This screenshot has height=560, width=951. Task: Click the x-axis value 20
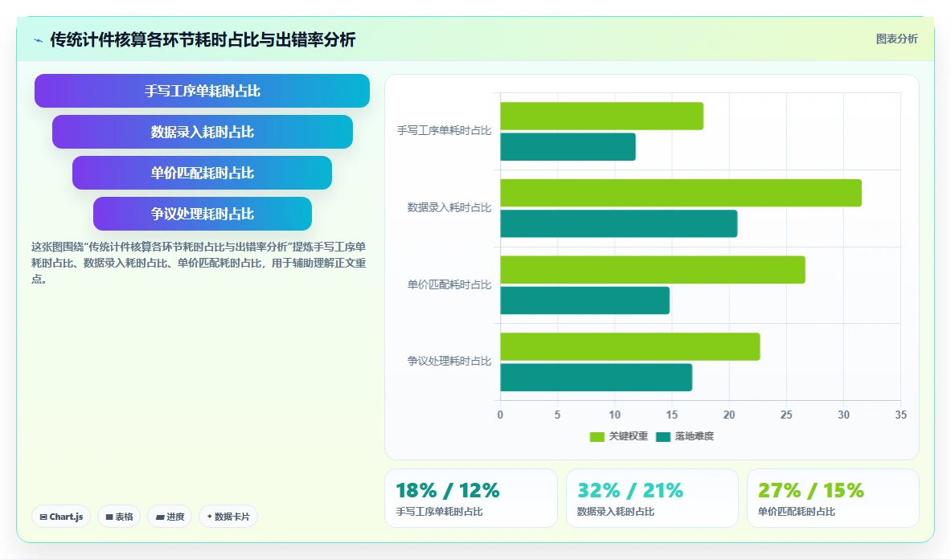tap(729, 415)
